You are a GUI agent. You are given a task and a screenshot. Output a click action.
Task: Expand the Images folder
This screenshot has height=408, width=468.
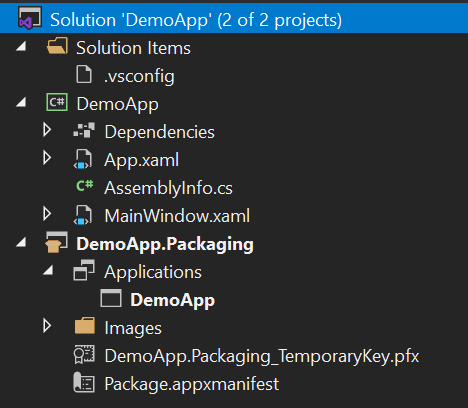coord(47,326)
